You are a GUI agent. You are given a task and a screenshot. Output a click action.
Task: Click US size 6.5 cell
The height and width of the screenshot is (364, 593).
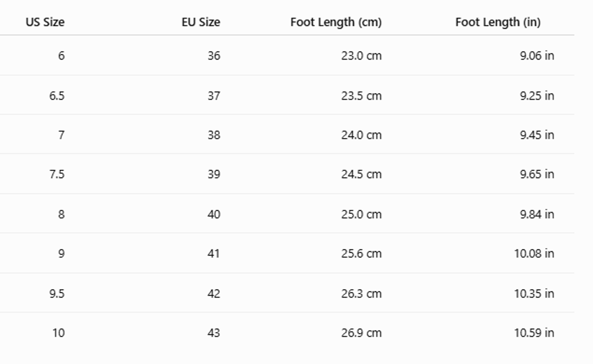click(57, 96)
